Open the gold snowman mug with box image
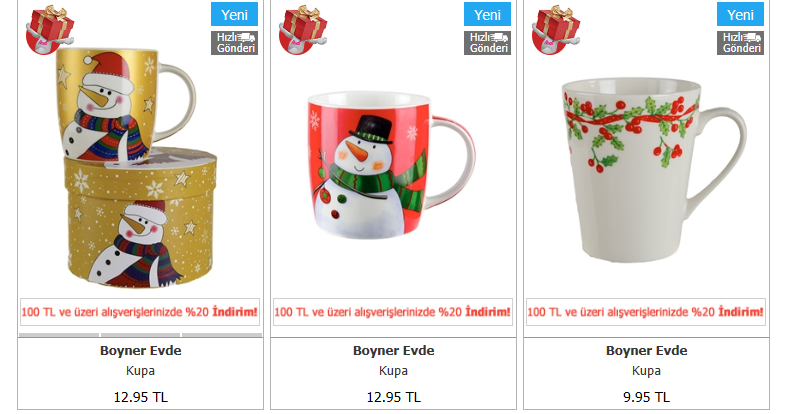The height and width of the screenshot is (414, 788). [x=136, y=168]
